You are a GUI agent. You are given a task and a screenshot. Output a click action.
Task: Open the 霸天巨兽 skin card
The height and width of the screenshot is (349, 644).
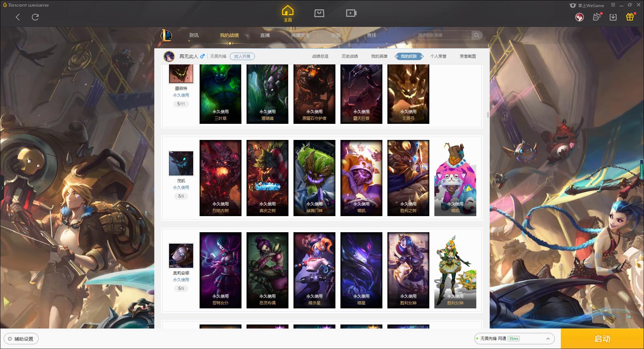click(361, 94)
